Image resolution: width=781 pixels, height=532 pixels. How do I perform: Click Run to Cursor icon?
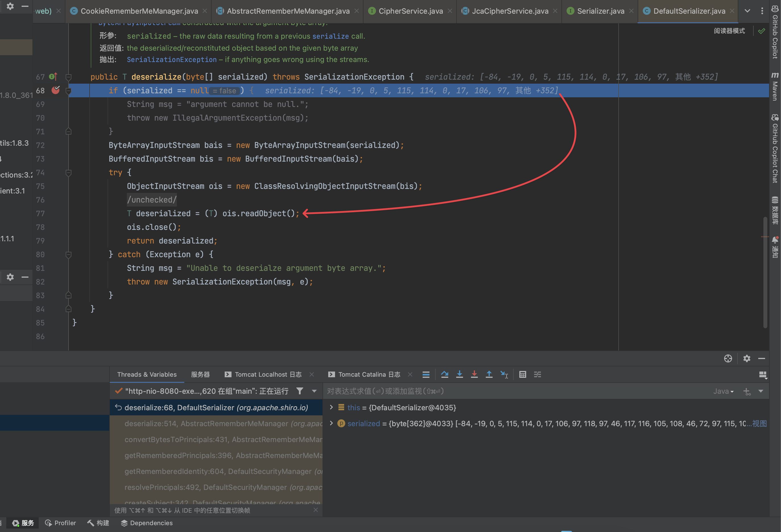pyautogui.click(x=504, y=374)
